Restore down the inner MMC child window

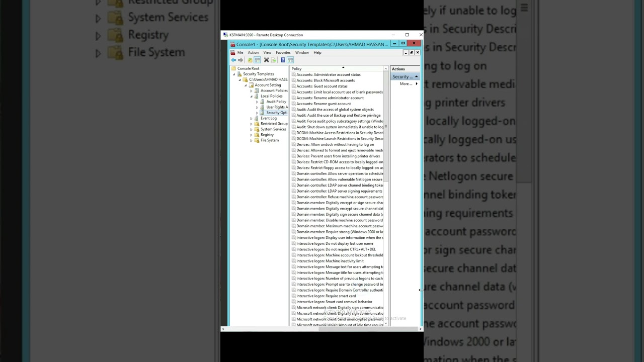coord(412,53)
